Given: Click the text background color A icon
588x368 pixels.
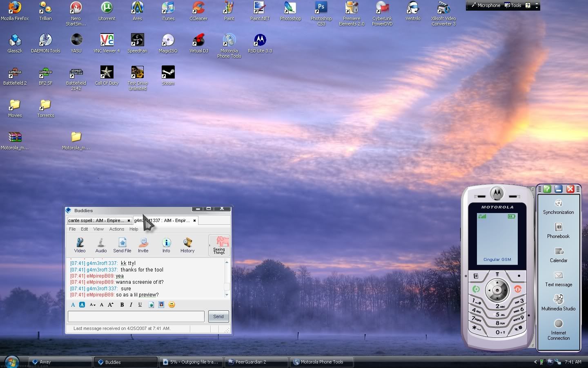Looking at the screenshot, I should (82, 305).
